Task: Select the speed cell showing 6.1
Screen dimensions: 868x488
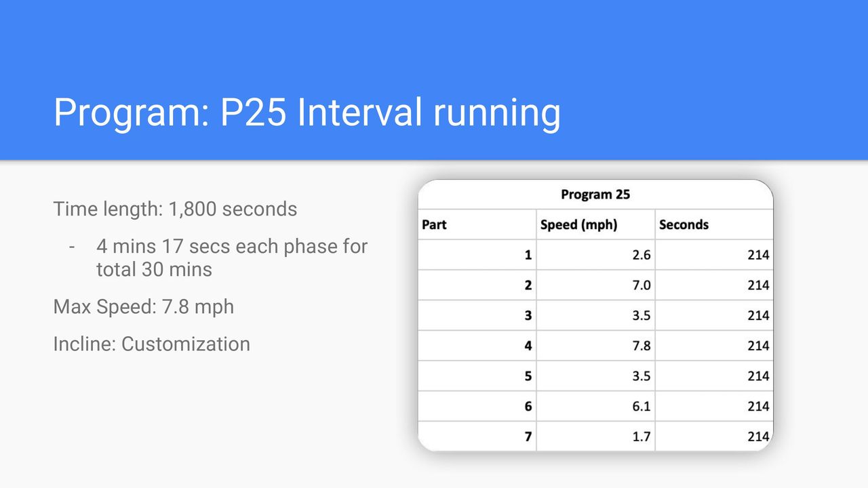Action: click(x=595, y=406)
